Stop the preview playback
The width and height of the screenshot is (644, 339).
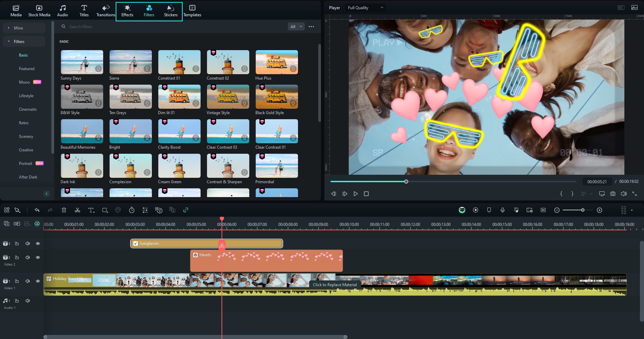(x=366, y=194)
